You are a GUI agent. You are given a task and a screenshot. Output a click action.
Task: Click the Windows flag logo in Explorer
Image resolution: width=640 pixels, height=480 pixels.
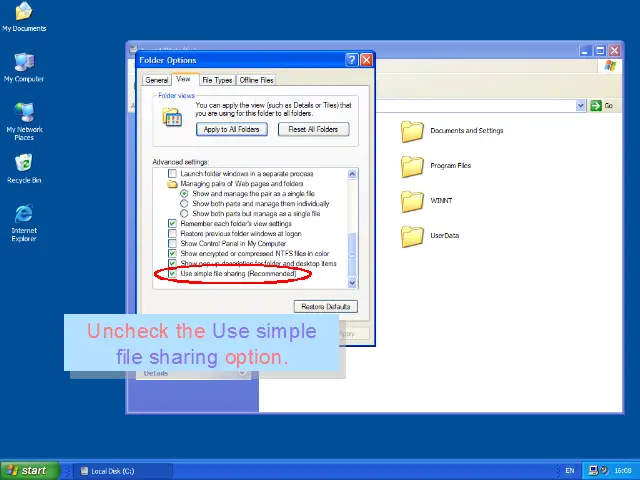[x=611, y=66]
